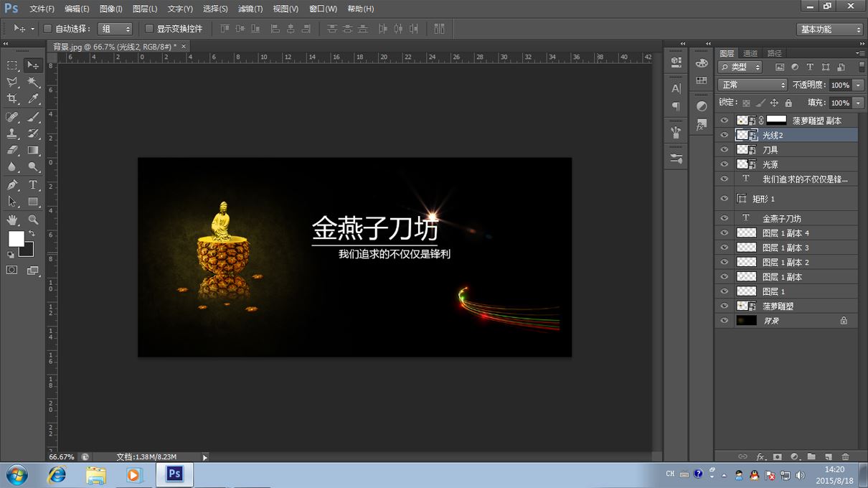Open the tool preset picker arrow
The image size is (868, 488).
click(x=32, y=29)
